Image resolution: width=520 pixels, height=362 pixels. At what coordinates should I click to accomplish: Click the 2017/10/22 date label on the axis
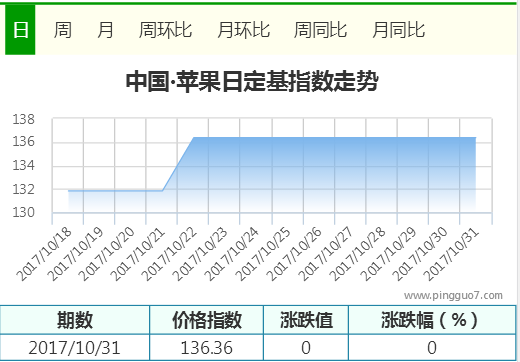point(169,254)
